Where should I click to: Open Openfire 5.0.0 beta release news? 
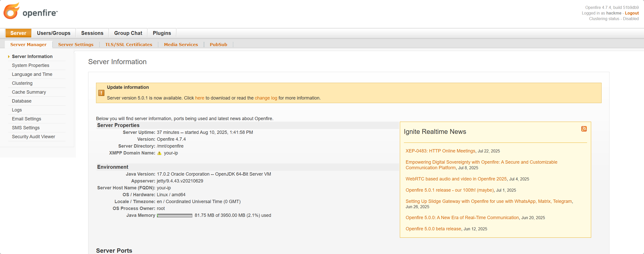[433, 229]
